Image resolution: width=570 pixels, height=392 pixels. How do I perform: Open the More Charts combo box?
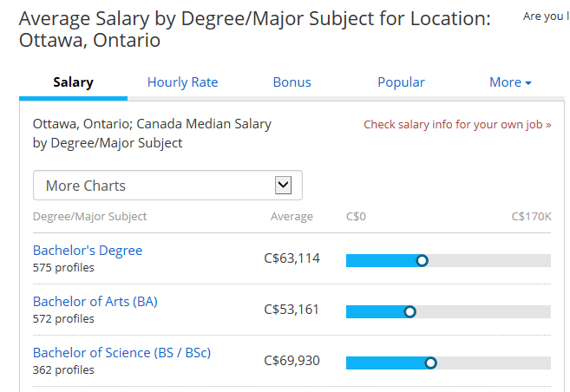coord(167,186)
